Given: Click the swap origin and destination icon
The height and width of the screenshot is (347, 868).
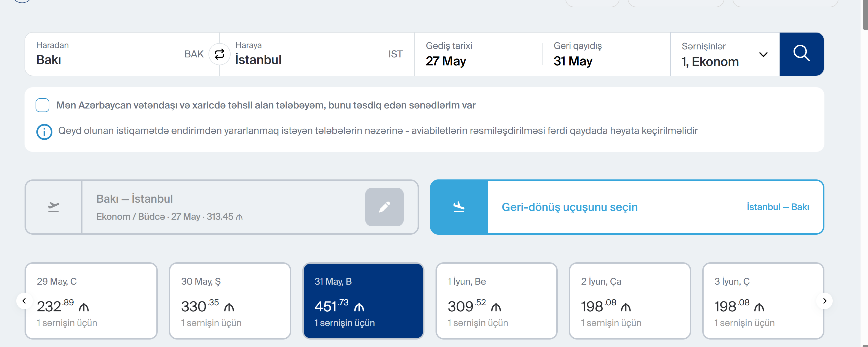Looking at the screenshot, I should [219, 54].
